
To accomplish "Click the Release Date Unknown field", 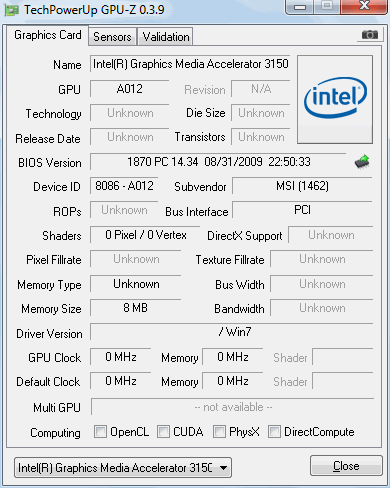I will (x=130, y=137).
